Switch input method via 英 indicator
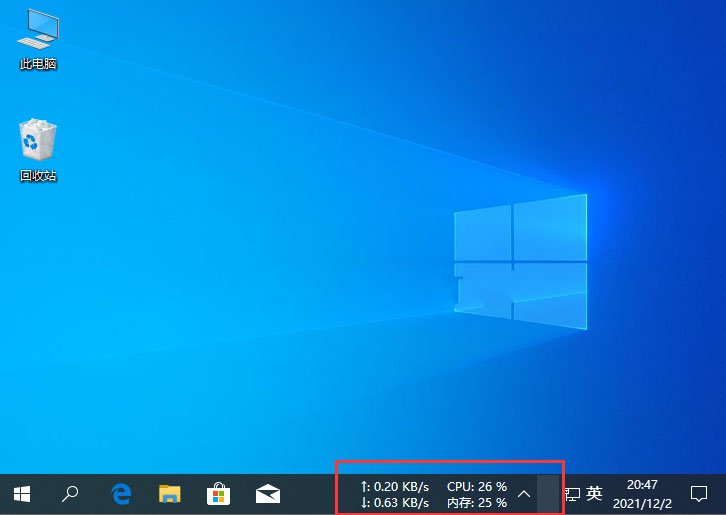 [x=594, y=494]
